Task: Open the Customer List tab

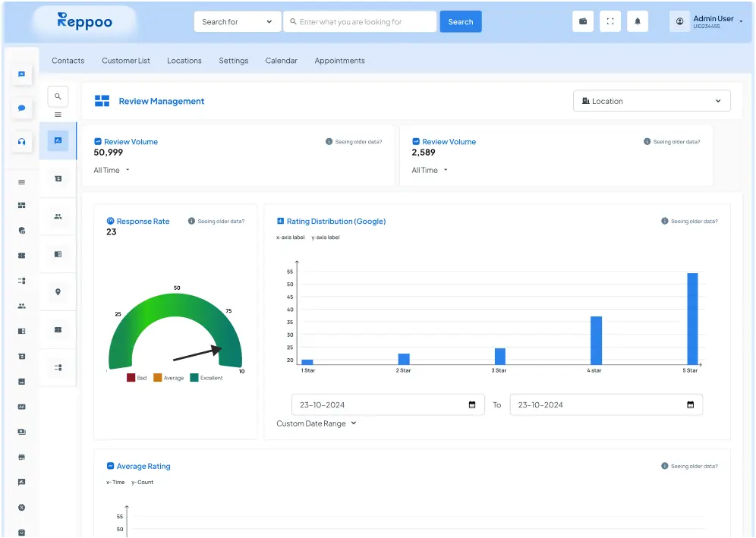Action: click(x=126, y=61)
